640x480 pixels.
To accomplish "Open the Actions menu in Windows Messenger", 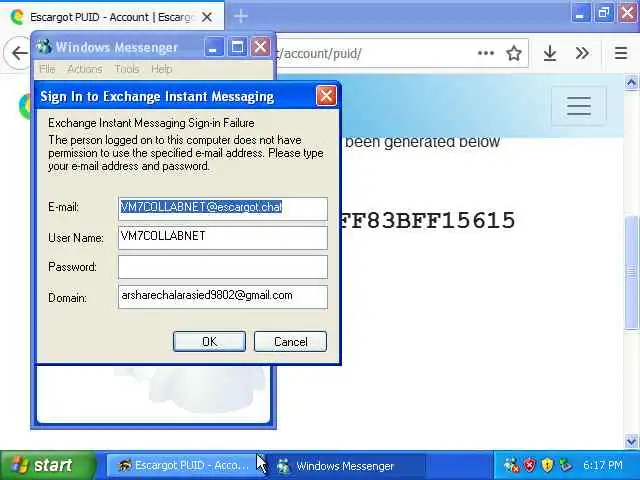I will pyautogui.click(x=85, y=69).
